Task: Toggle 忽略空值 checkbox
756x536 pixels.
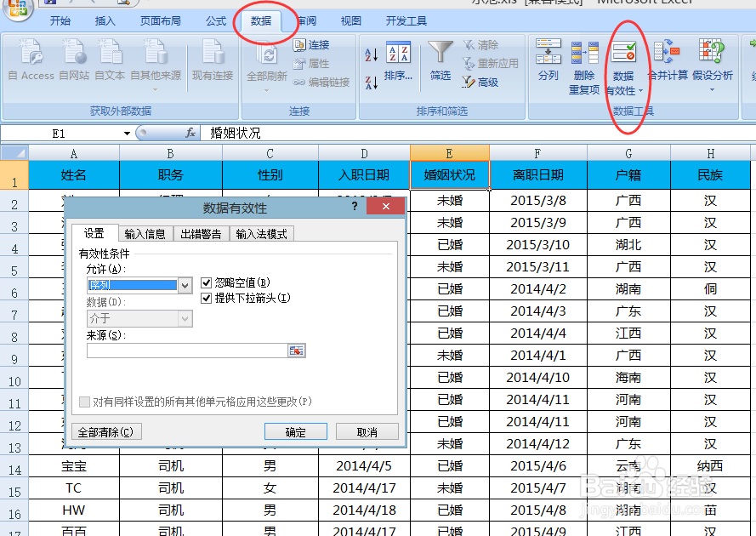Action: (x=207, y=282)
